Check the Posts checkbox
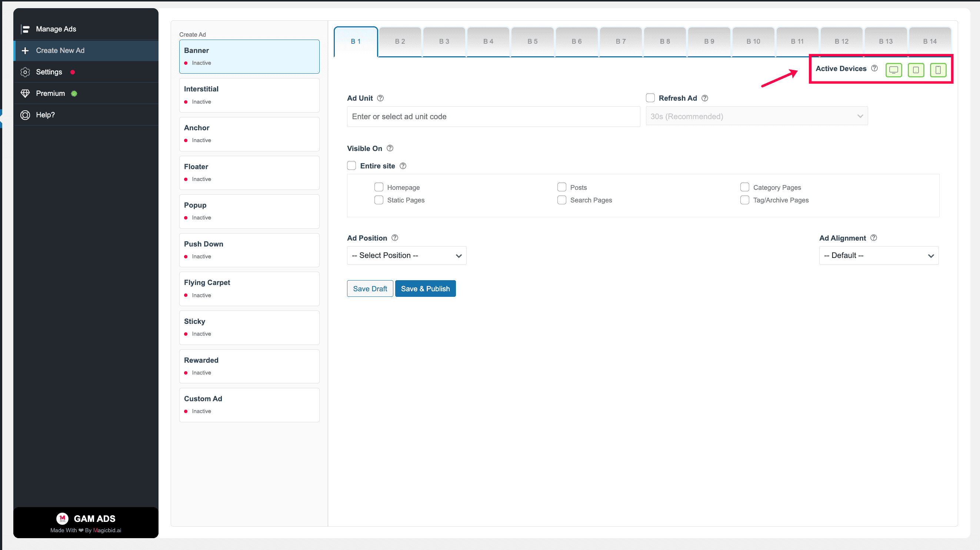This screenshot has width=980, height=550. click(x=561, y=187)
